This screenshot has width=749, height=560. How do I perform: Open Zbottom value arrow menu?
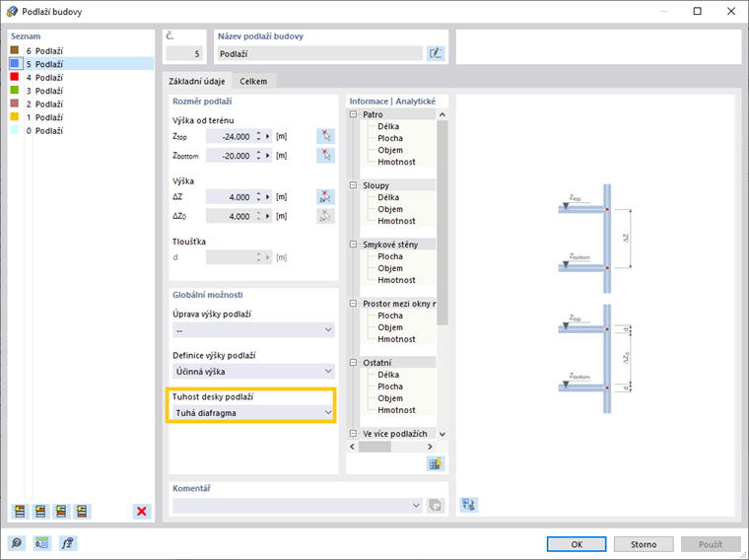coord(268,156)
